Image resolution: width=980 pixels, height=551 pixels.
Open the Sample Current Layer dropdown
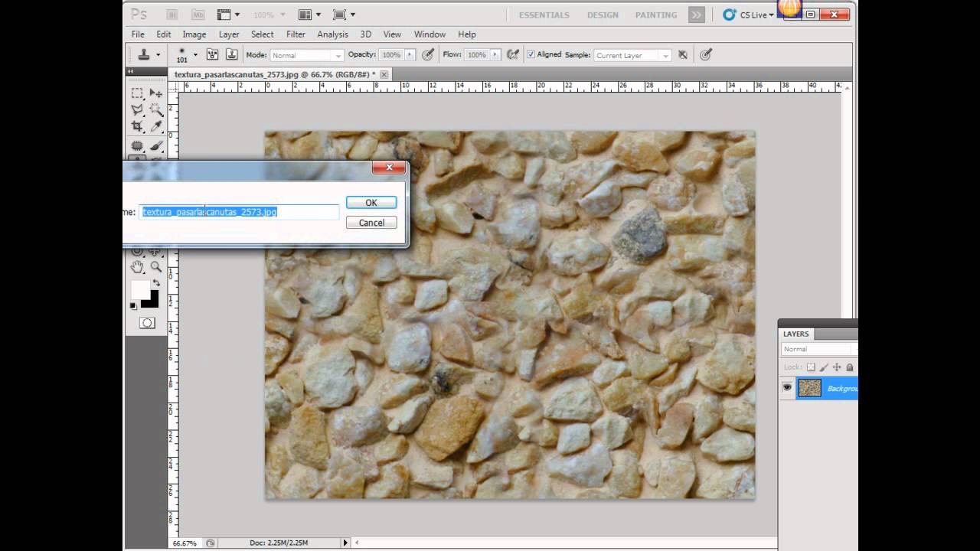click(x=632, y=55)
